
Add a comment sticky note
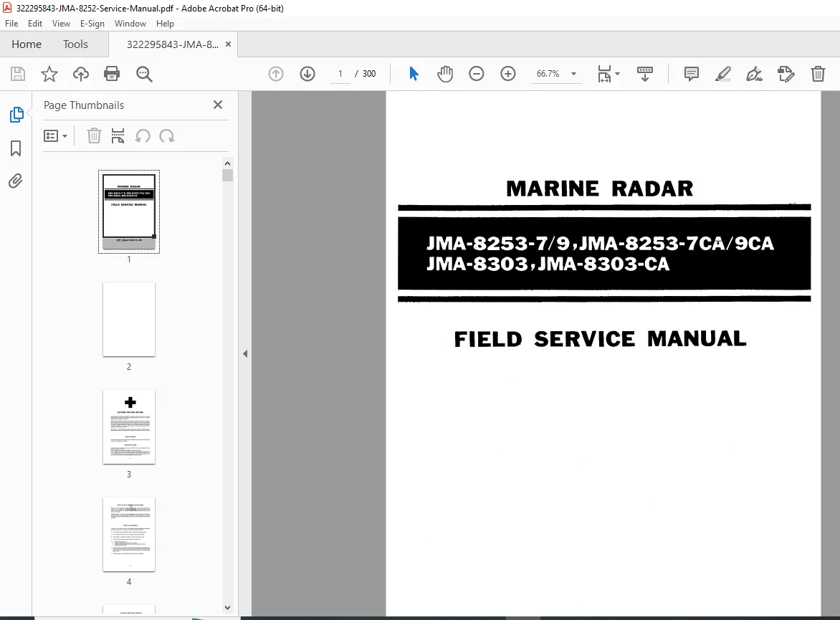[692, 74]
